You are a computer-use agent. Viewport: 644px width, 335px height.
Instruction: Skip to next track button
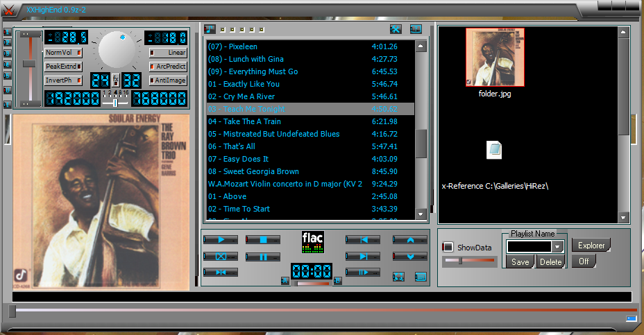pos(363,257)
